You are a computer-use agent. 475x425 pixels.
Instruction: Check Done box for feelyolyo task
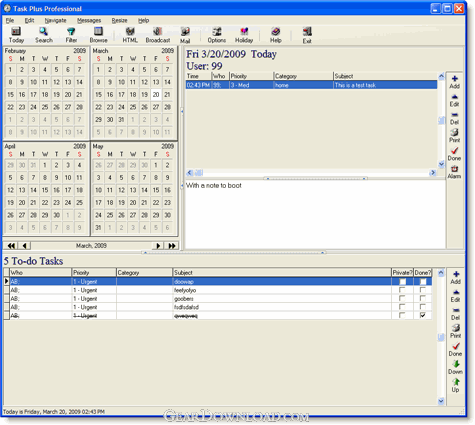tap(423, 290)
